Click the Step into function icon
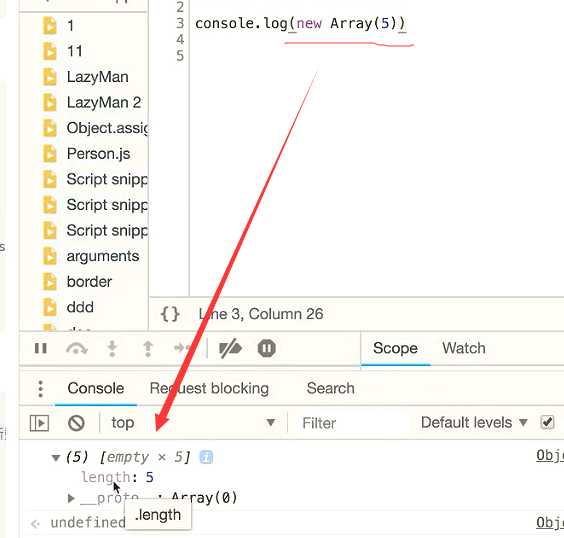 point(112,348)
